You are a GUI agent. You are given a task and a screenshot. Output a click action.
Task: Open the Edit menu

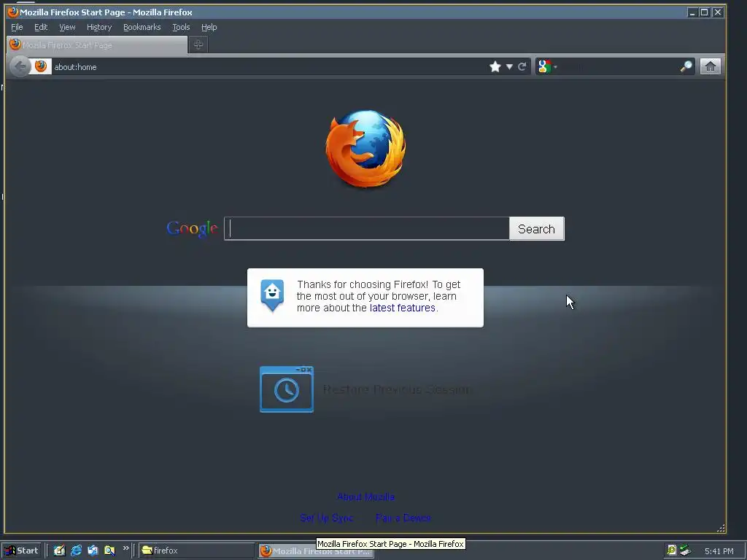[41, 27]
